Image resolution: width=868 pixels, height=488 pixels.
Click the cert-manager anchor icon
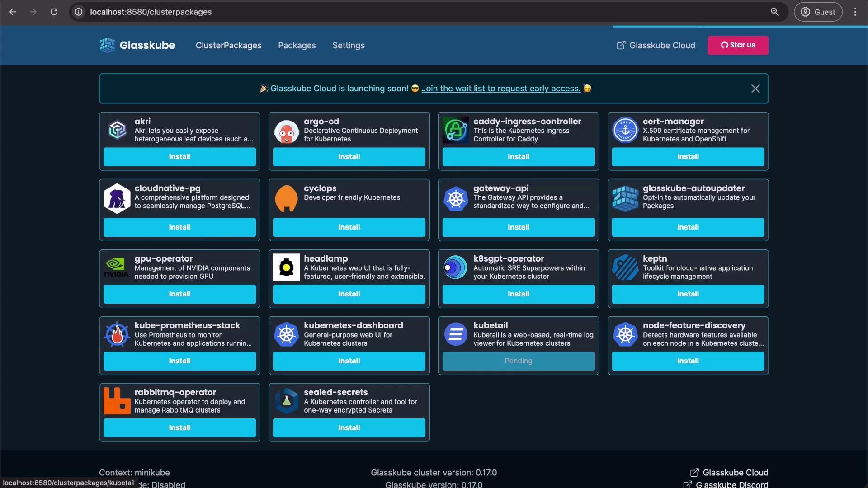click(625, 130)
